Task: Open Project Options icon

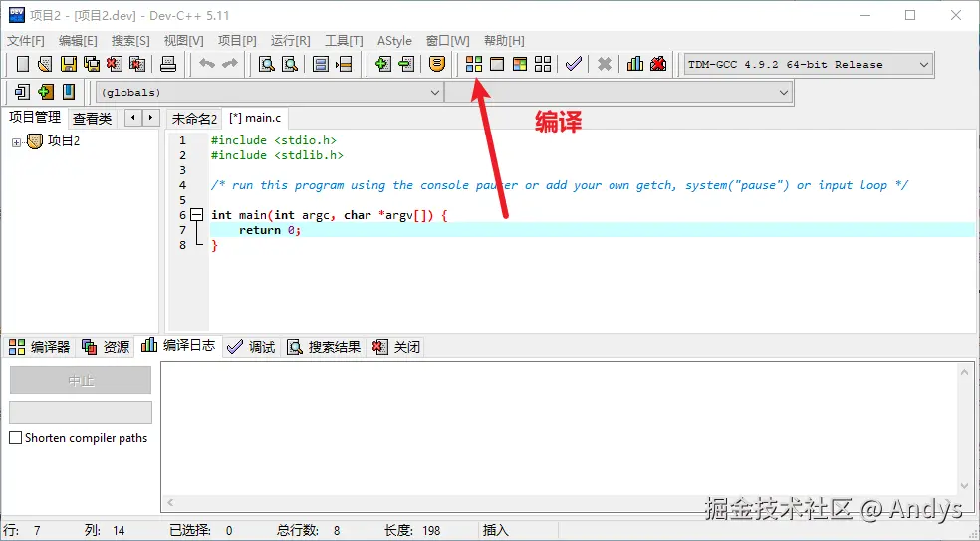Action: point(437,64)
